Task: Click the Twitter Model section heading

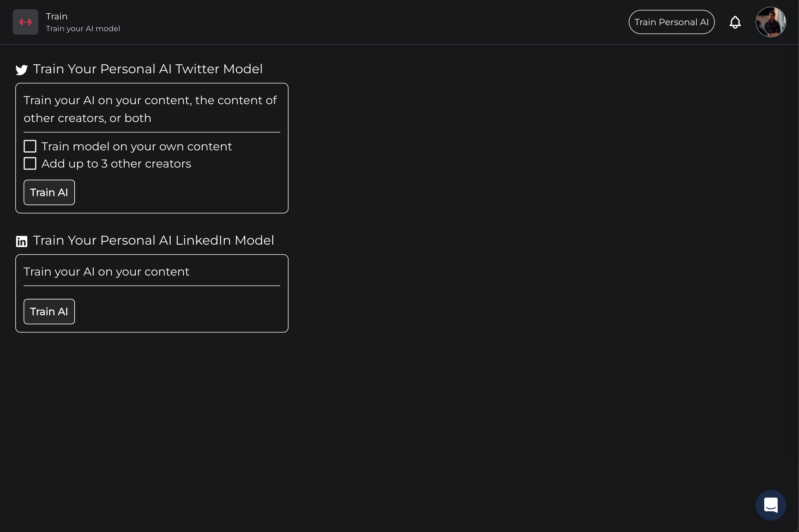Action: point(148,69)
